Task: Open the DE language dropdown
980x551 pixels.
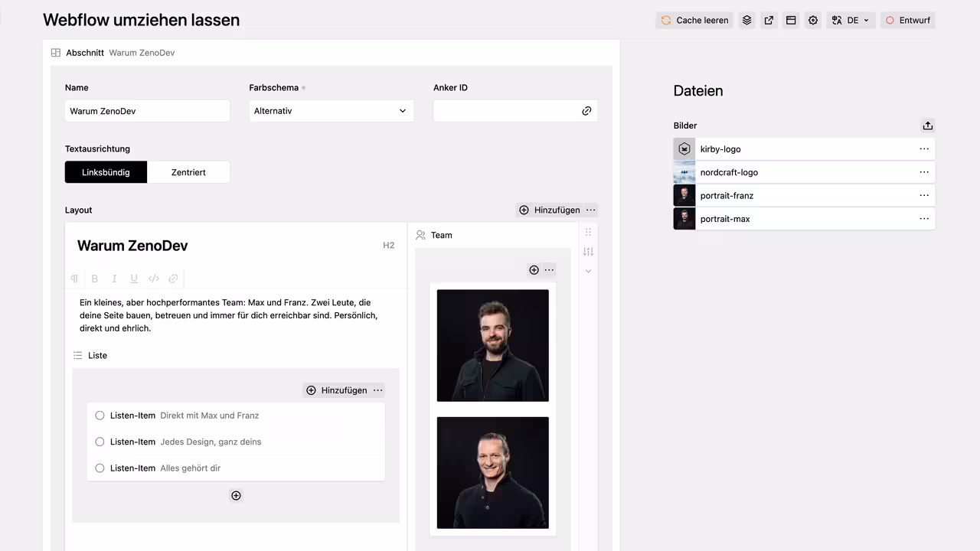Action: [x=851, y=21]
